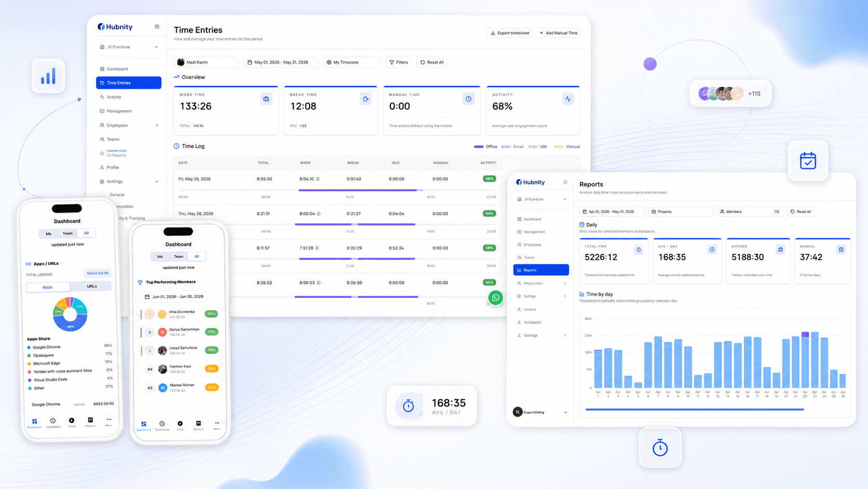Click info icon beside 8:04:10 work time
Viewport: 868px width, 489px height.
pyautogui.click(x=318, y=179)
